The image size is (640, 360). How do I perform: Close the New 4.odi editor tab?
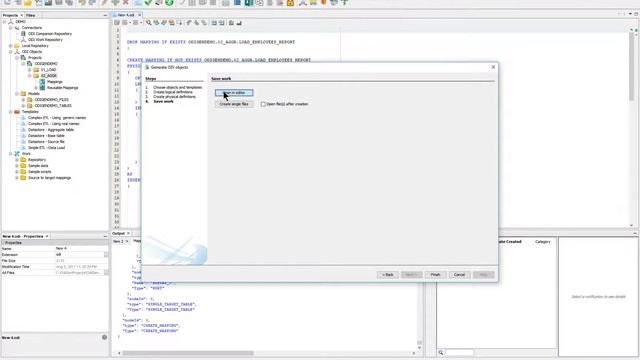point(139,15)
